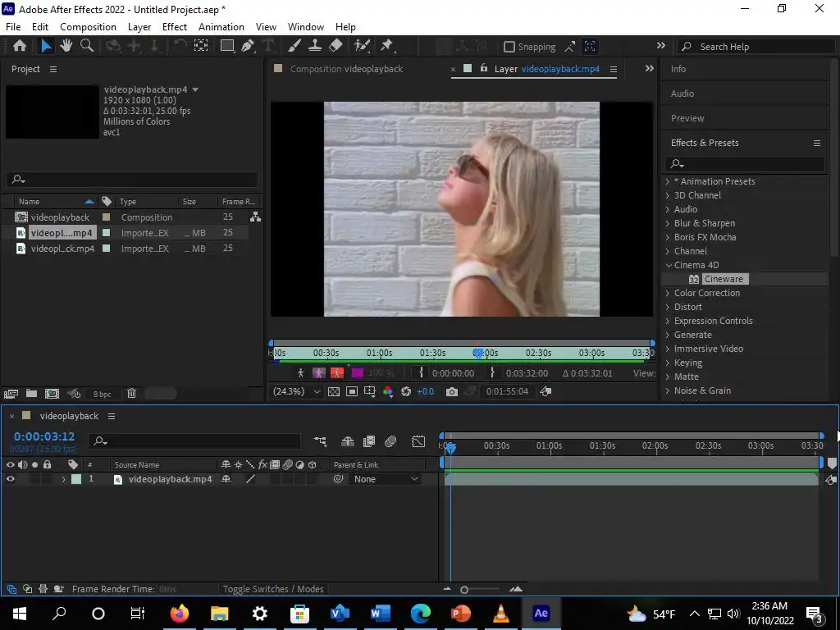
Task: Select the Puppet Pin tool
Action: click(387, 46)
